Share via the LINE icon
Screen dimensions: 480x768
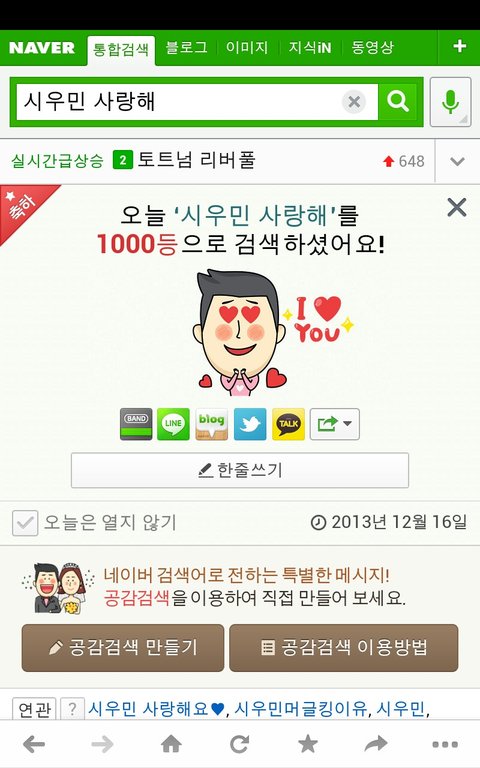click(173, 424)
